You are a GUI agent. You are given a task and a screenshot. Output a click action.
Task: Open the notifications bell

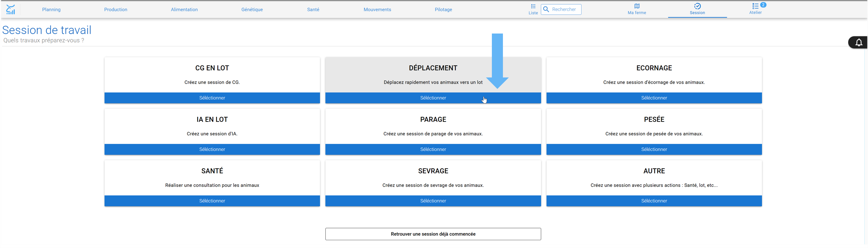[x=859, y=43]
